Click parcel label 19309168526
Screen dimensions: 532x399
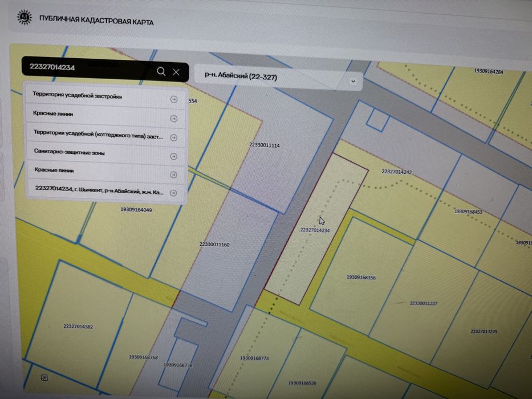pos(302,382)
